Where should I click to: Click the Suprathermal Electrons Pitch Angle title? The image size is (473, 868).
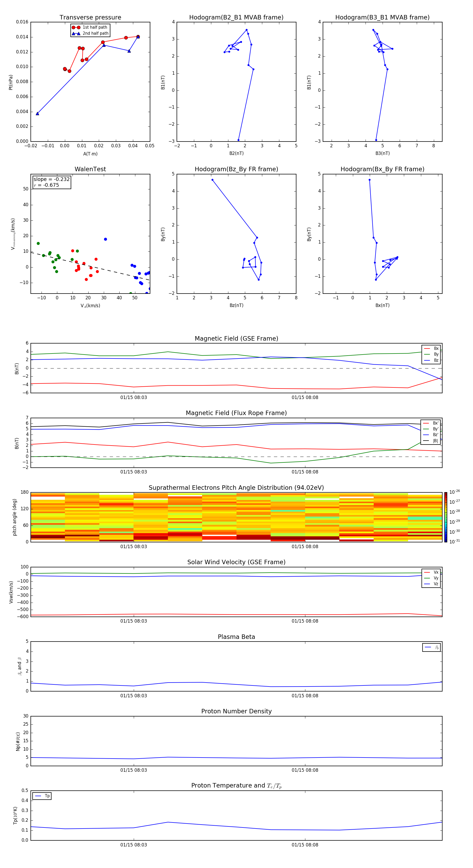click(x=236, y=488)
